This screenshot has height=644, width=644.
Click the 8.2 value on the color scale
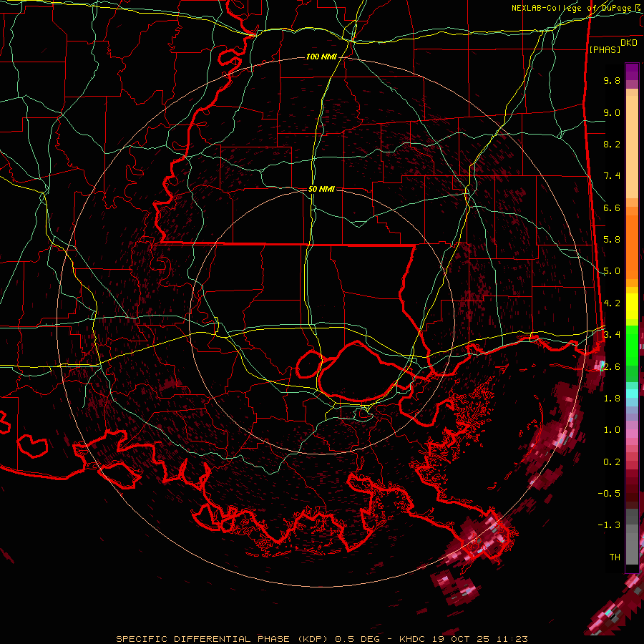(612, 144)
